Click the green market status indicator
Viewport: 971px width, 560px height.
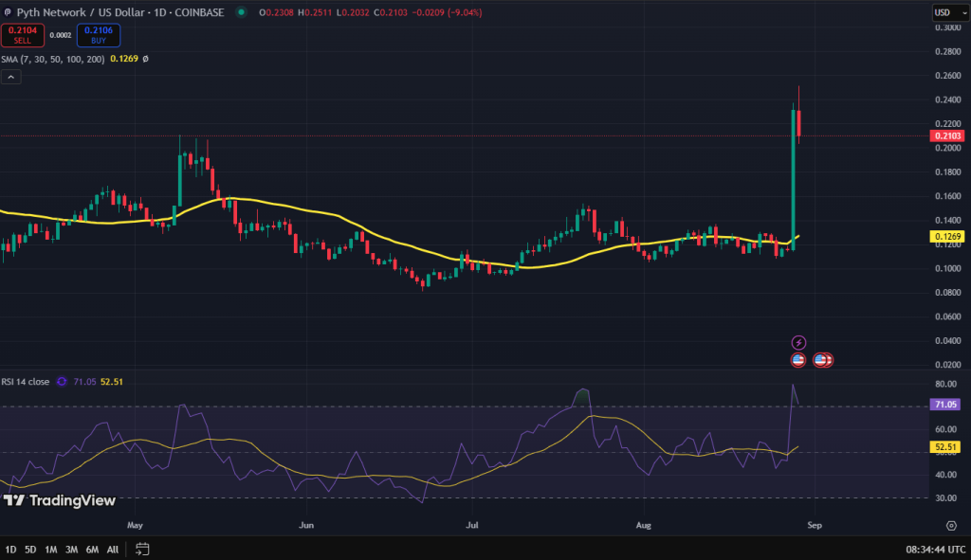tap(244, 12)
